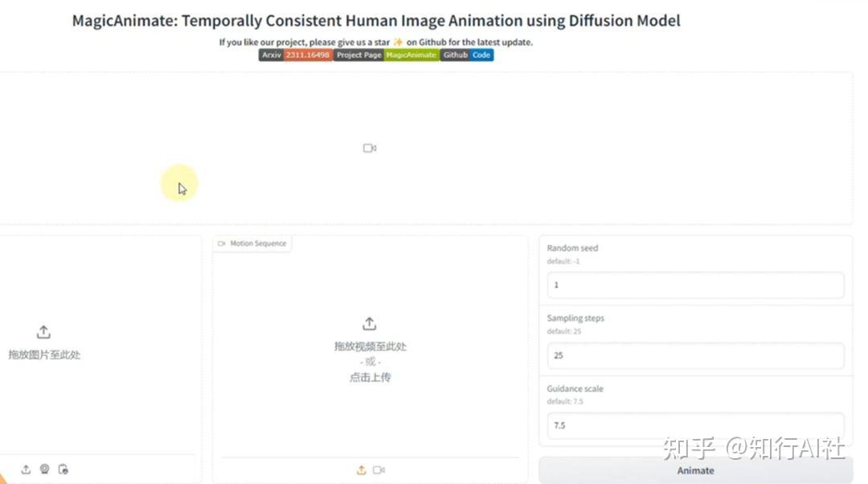This screenshot has height=484, width=868.
Task: Open the Github Code badge link
Action: (x=466, y=55)
